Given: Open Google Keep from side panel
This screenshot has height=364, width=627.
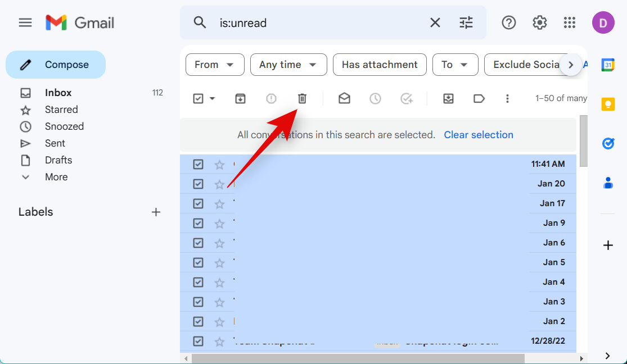Looking at the screenshot, I should tap(608, 104).
